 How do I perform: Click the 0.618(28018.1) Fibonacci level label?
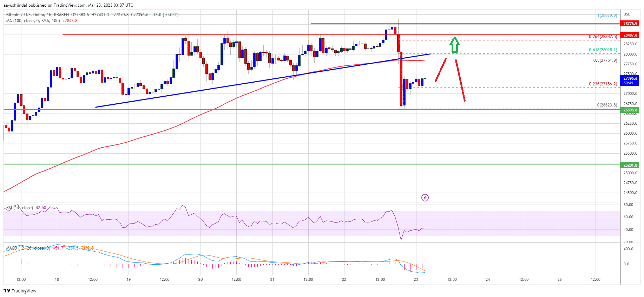603,50
